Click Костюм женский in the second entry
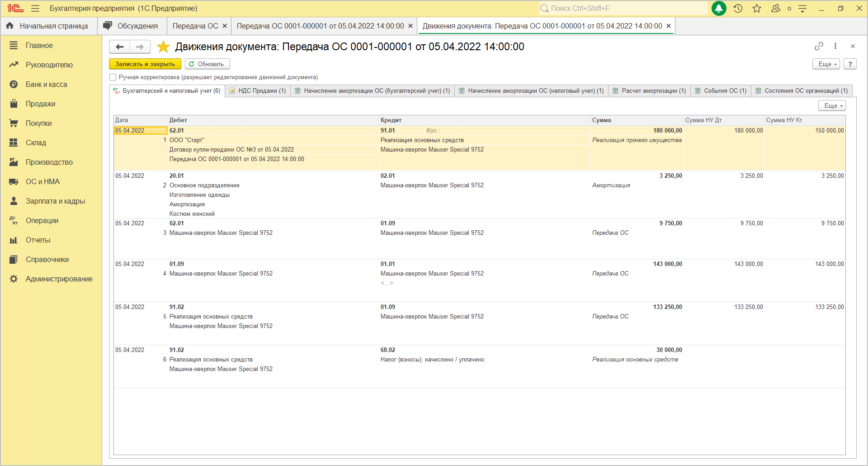 [x=192, y=214]
